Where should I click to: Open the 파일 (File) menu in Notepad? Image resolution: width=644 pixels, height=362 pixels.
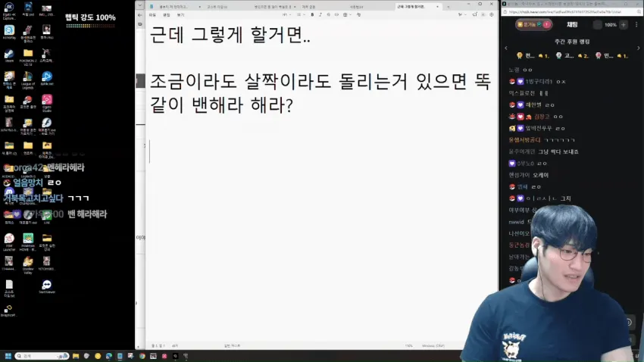152,15
